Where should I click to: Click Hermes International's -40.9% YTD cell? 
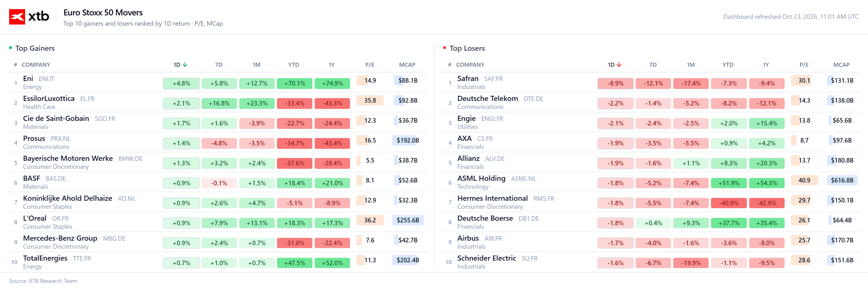tap(728, 203)
